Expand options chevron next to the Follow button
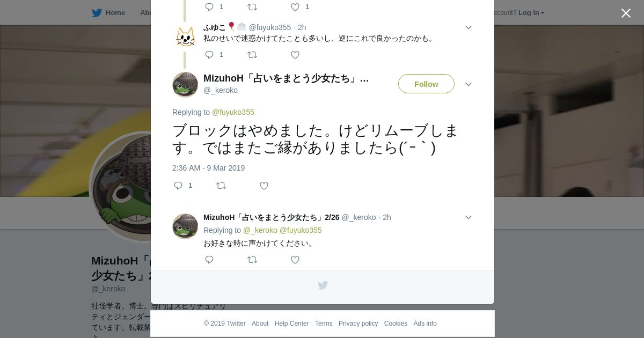Image resolution: width=644 pixels, height=338 pixels. point(469,84)
